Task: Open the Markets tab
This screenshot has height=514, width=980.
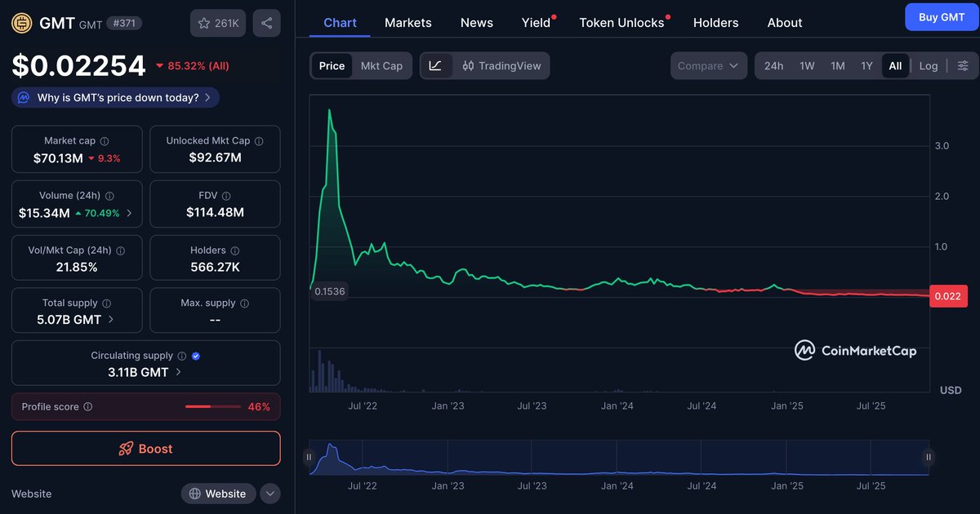Action: pos(408,23)
